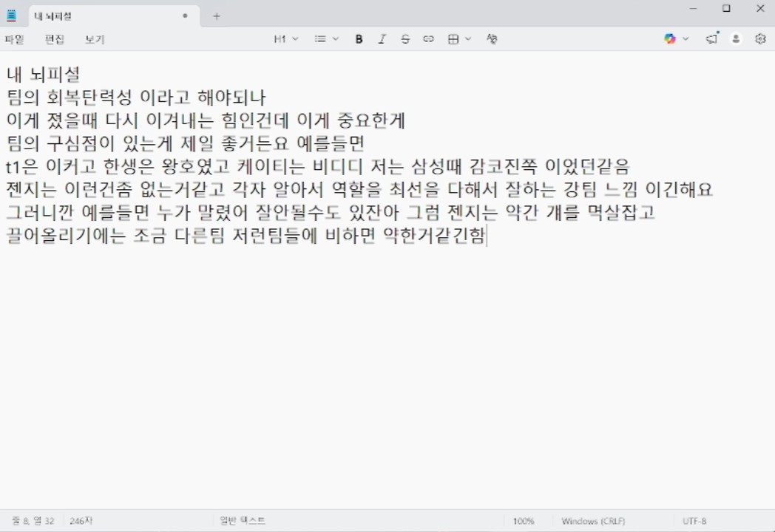
Task: Toggle italic formatting
Action: 382,39
